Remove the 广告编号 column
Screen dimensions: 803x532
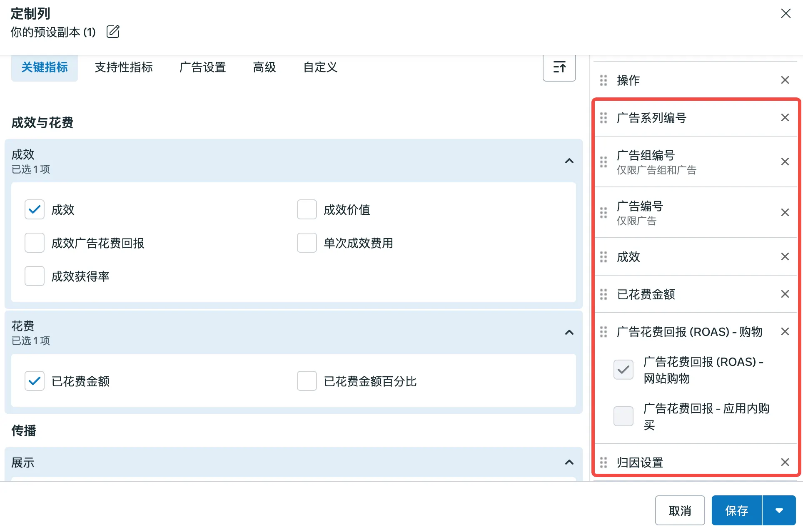(785, 212)
